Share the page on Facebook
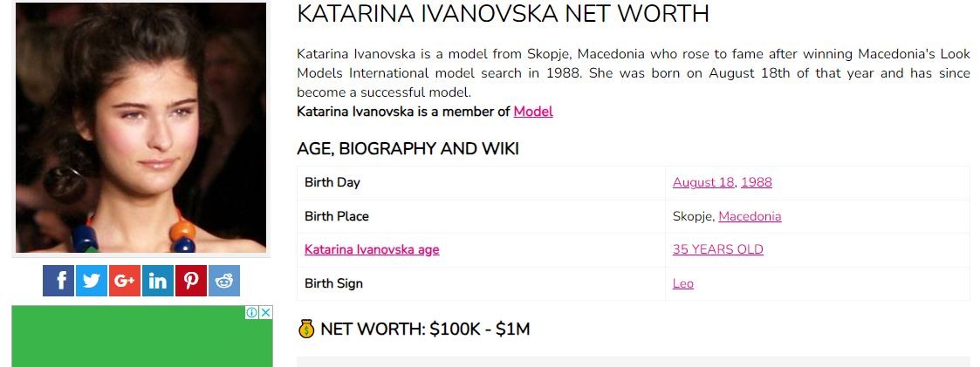 click(x=58, y=281)
